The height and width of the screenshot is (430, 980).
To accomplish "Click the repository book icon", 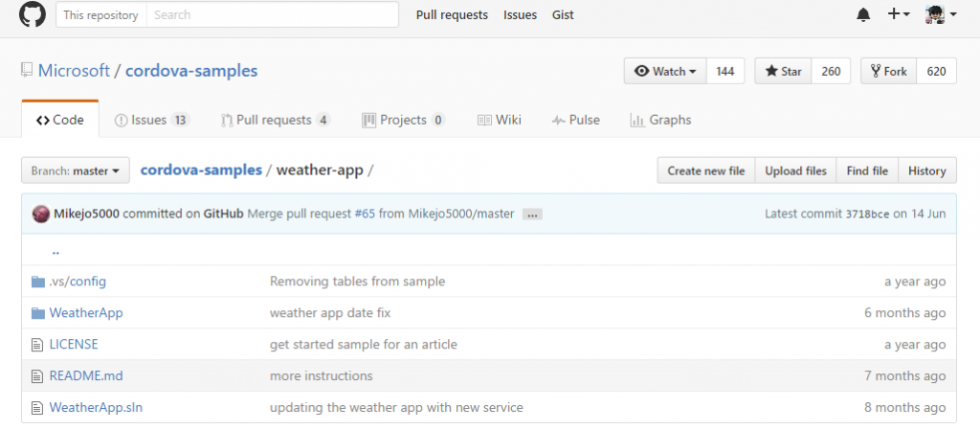I will click(26, 70).
